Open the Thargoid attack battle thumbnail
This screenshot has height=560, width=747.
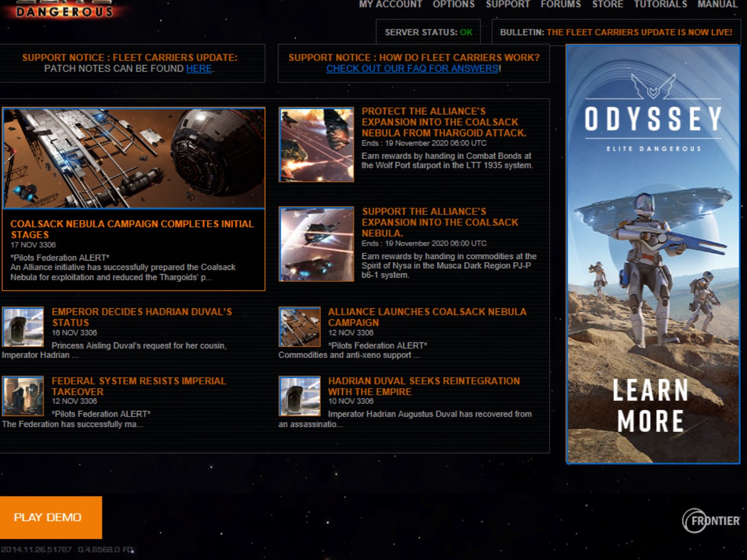[316, 145]
